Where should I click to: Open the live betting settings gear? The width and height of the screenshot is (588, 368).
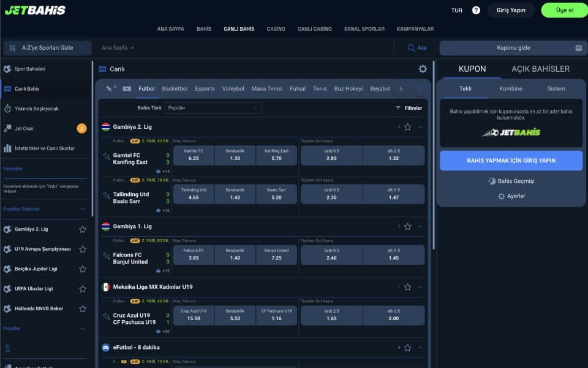[x=423, y=69]
